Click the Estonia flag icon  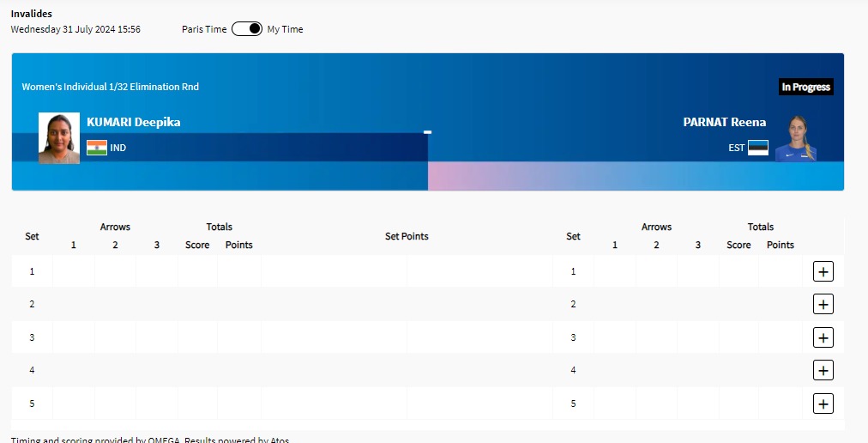click(757, 148)
